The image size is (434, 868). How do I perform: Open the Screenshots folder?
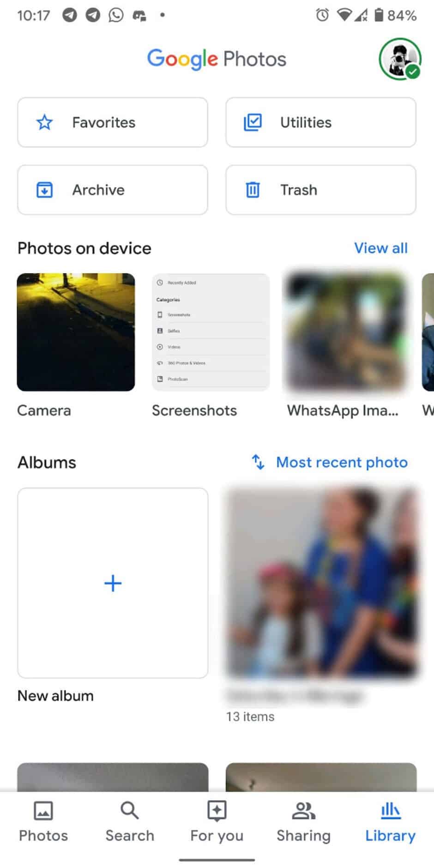pyautogui.click(x=210, y=331)
